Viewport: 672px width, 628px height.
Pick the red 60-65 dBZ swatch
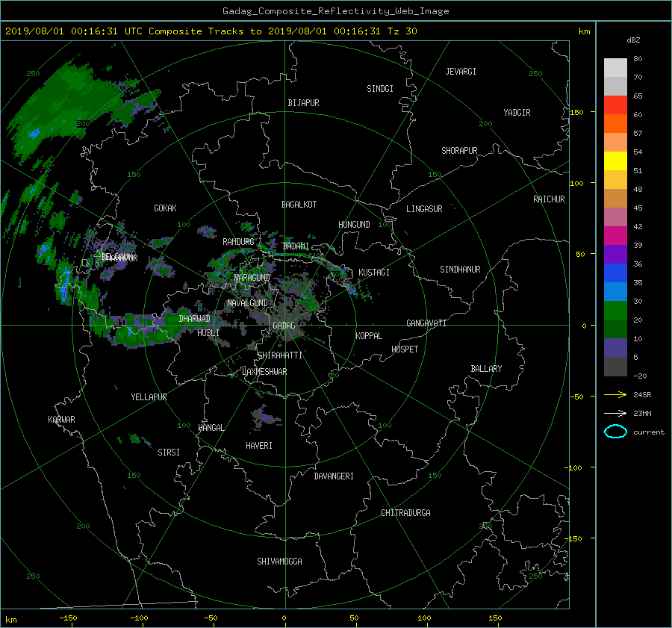coord(615,105)
